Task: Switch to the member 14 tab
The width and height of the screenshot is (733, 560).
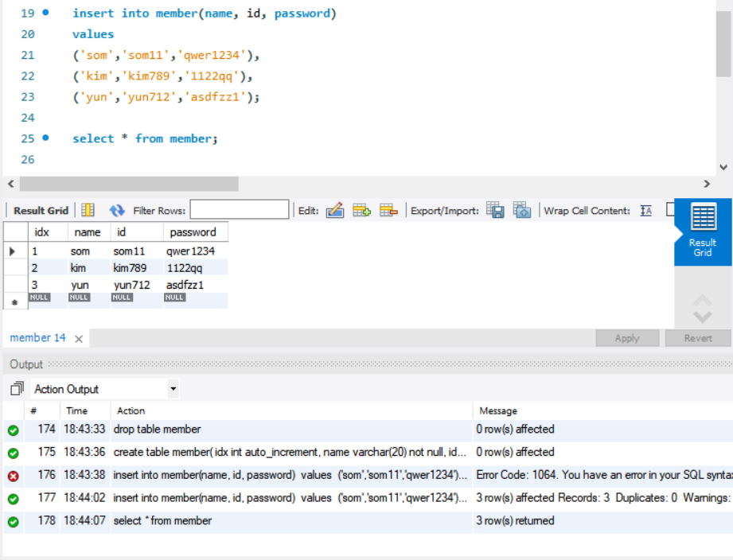Action: (x=37, y=337)
